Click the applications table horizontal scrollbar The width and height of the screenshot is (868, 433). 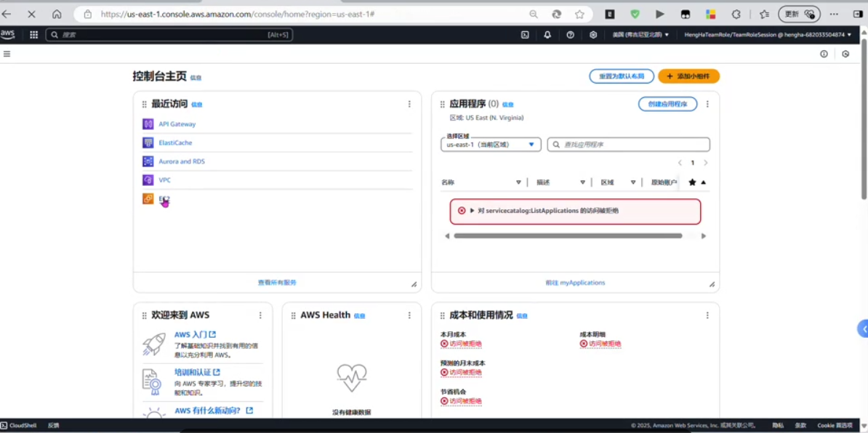tap(568, 235)
